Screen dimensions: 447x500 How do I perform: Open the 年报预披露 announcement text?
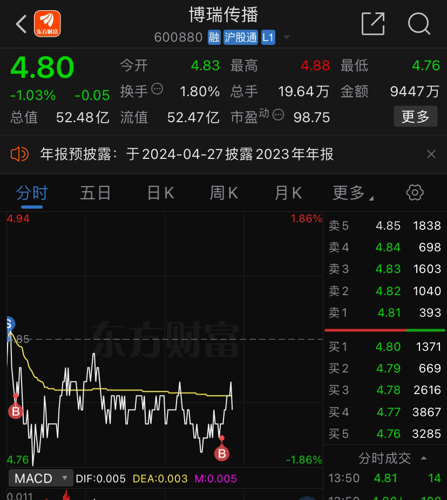[187, 154]
